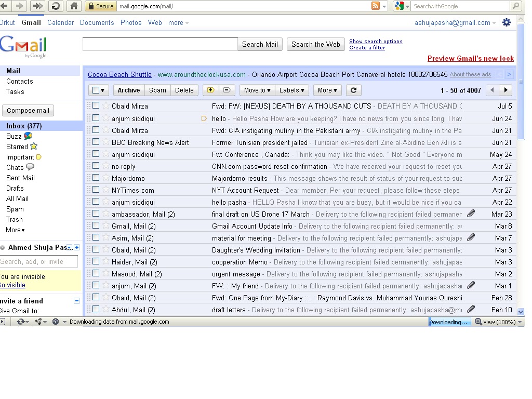Click the Fast Forward double-arrow button
This screenshot has height=399, width=532.
37,6
